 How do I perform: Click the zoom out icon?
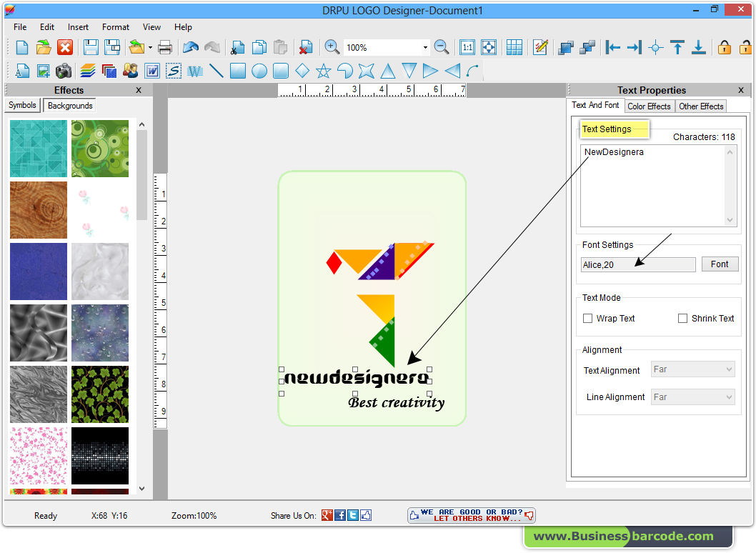tap(441, 46)
